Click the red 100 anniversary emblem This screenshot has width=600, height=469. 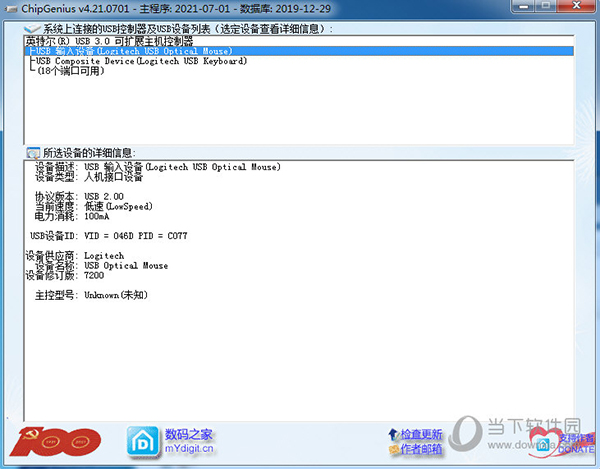pyautogui.click(x=55, y=442)
